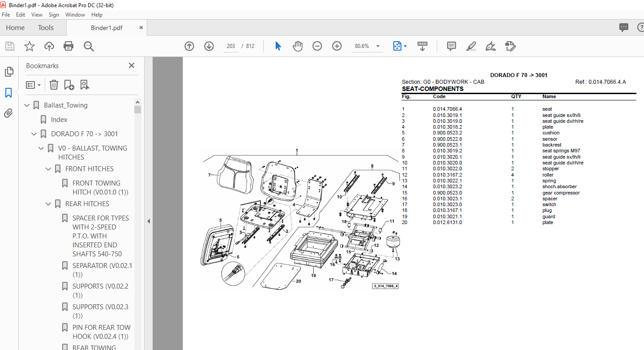Viewport: 644px width, 350px height.
Task: Open the fit page options dropdown arrow
Action: 405,46
